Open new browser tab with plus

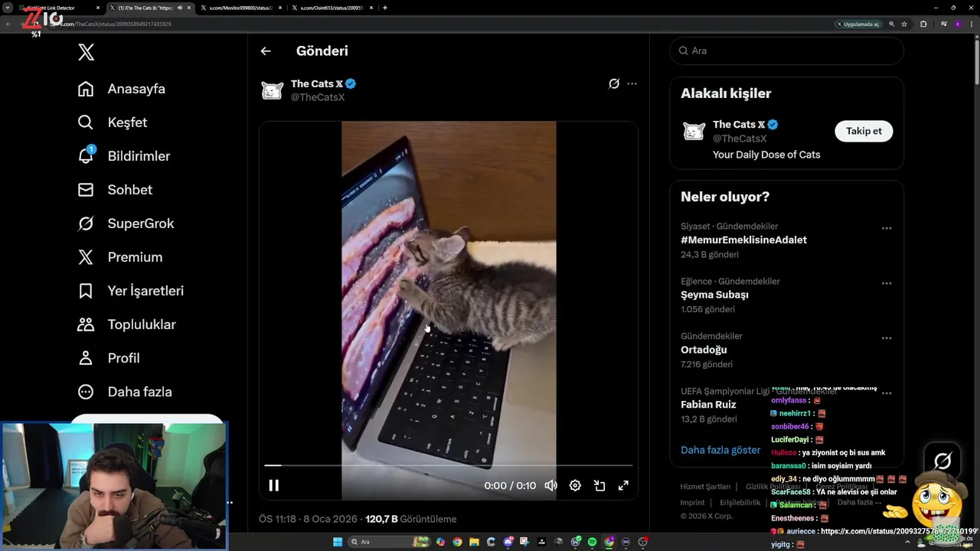[x=384, y=8]
